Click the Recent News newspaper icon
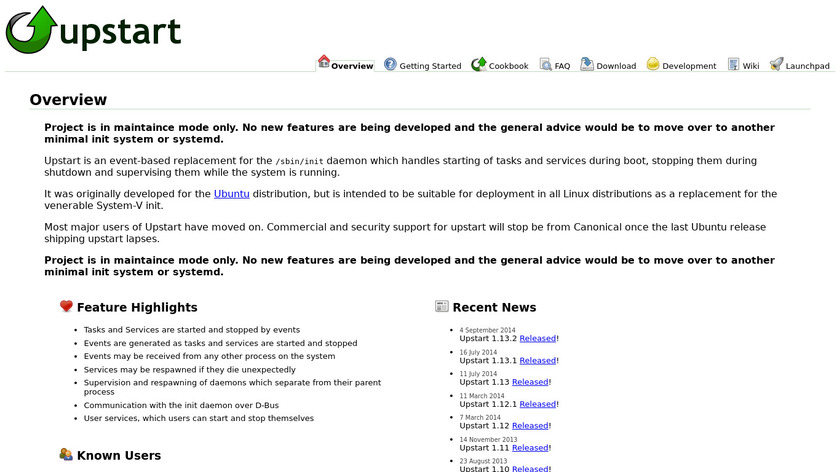840x472 pixels. coord(441,306)
